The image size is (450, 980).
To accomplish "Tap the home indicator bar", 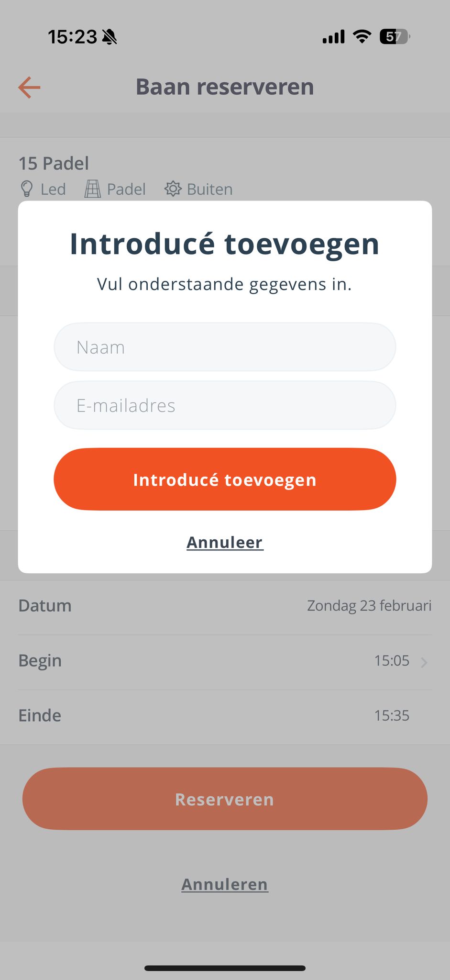I will point(225,968).
